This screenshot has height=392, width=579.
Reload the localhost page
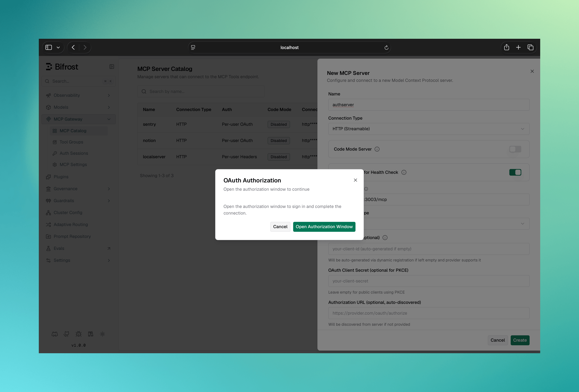386,48
